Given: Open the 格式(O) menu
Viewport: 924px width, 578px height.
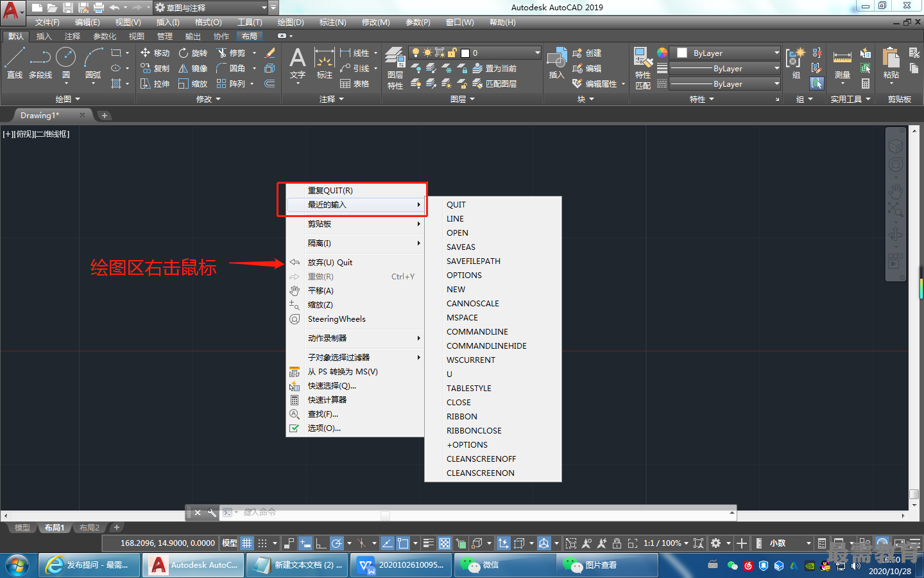Looking at the screenshot, I should tap(209, 22).
